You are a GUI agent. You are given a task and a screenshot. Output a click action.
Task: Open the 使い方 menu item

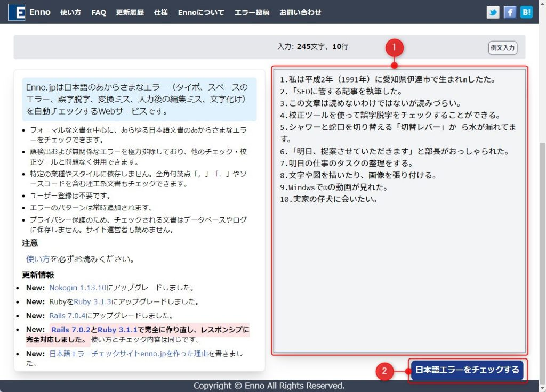click(x=71, y=12)
